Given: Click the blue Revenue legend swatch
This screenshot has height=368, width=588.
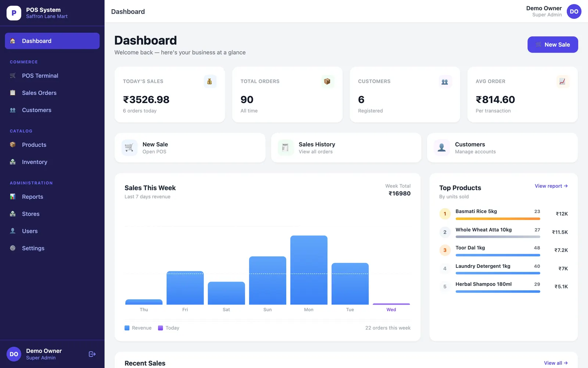Looking at the screenshot, I should (127, 328).
